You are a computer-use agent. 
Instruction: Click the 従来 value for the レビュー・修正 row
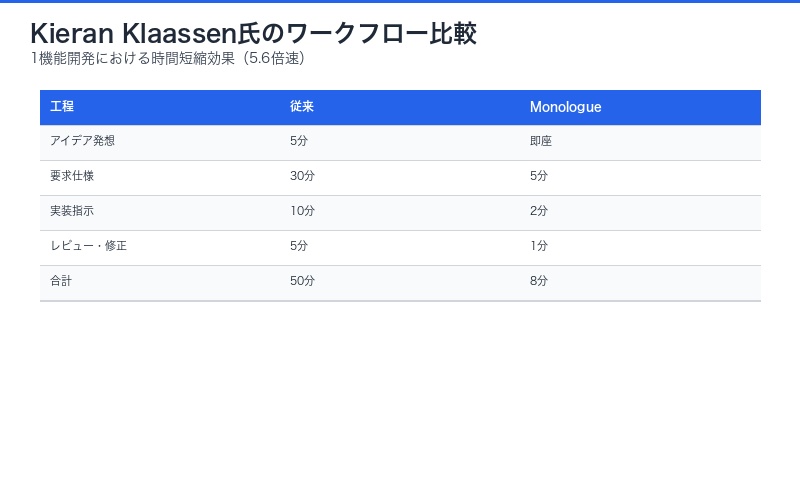pyautogui.click(x=299, y=247)
